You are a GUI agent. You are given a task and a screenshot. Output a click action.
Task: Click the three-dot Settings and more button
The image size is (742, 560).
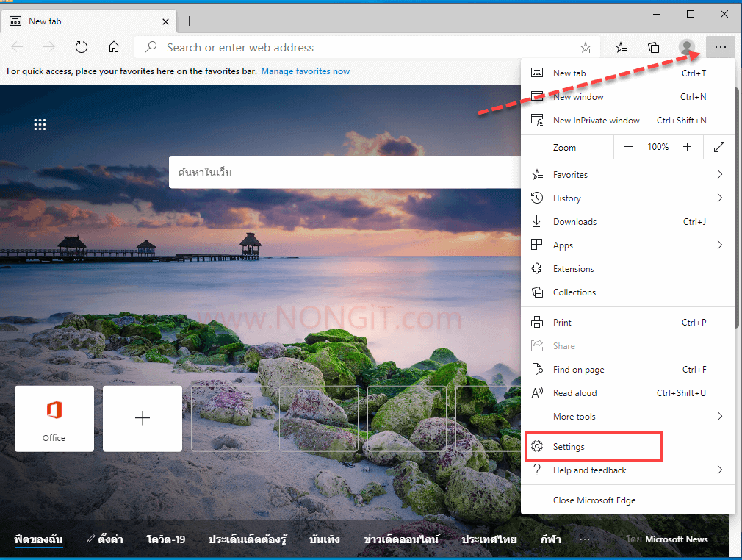tap(720, 47)
